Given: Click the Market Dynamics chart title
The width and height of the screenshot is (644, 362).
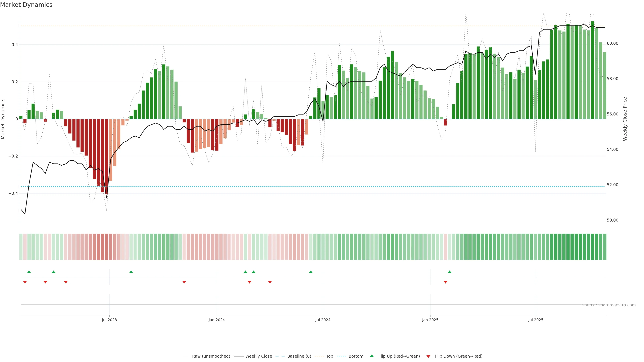Looking at the screenshot, I should 26,5.
